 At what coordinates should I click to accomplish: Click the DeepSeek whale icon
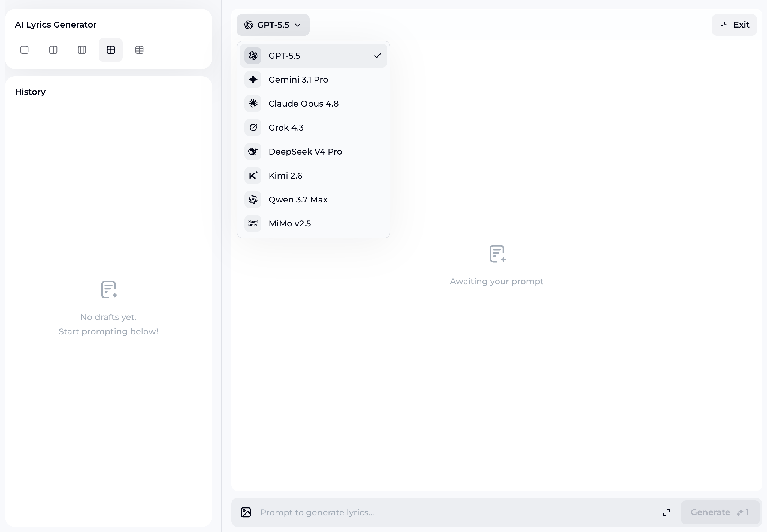click(253, 152)
